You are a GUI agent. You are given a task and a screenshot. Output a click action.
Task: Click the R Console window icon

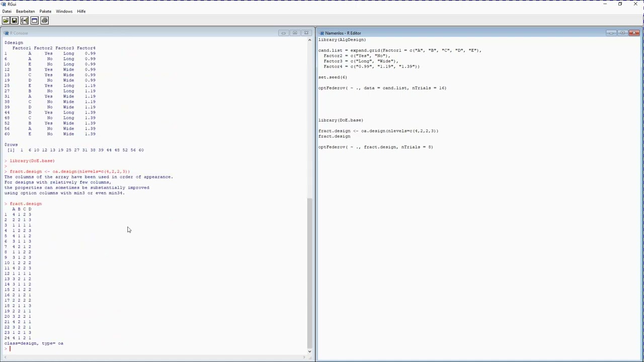(7, 33)
